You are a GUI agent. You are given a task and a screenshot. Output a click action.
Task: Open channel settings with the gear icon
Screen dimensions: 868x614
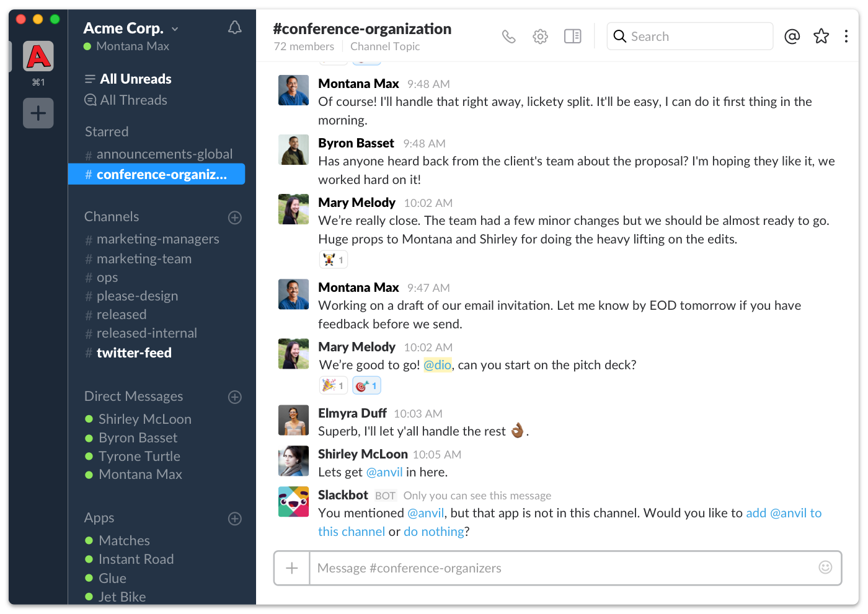tap(540, 36)
